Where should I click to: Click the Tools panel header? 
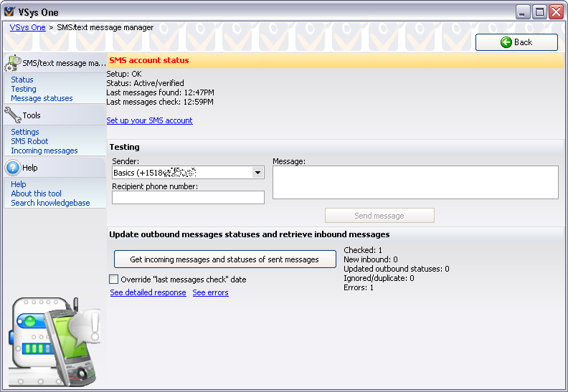[x=55, y=115]
